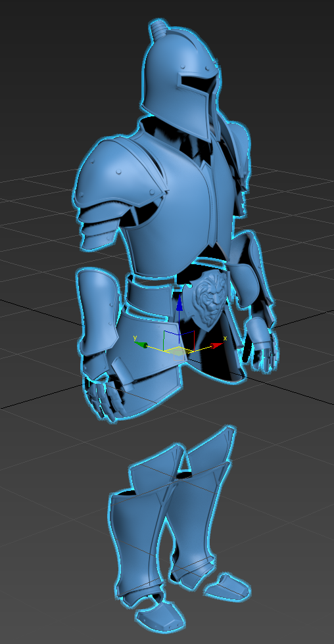Select the yellow XY plane handle of the gizmo
The height and width of the screenshot is (644, 334).
point(177,352)
